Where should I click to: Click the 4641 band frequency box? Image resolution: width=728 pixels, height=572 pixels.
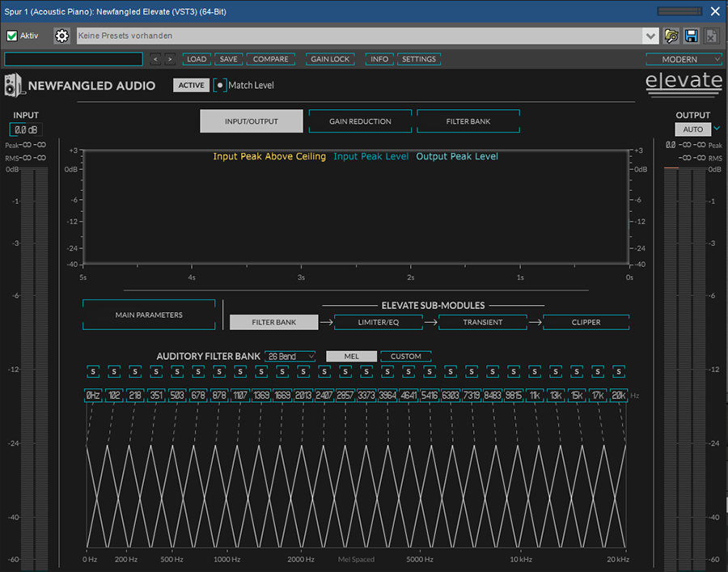click(408, 395)
